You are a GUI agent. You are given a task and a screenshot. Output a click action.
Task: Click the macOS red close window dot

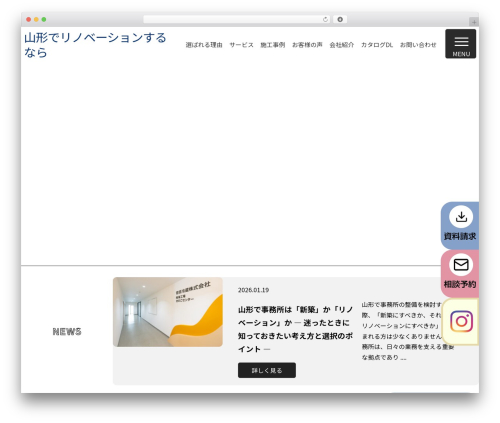point(29,20)
